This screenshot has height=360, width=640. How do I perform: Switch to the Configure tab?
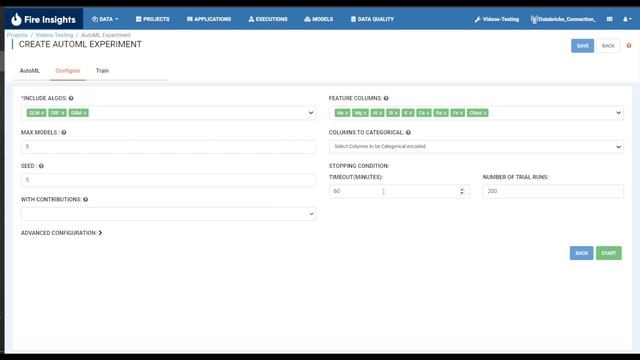pos(68,71)
